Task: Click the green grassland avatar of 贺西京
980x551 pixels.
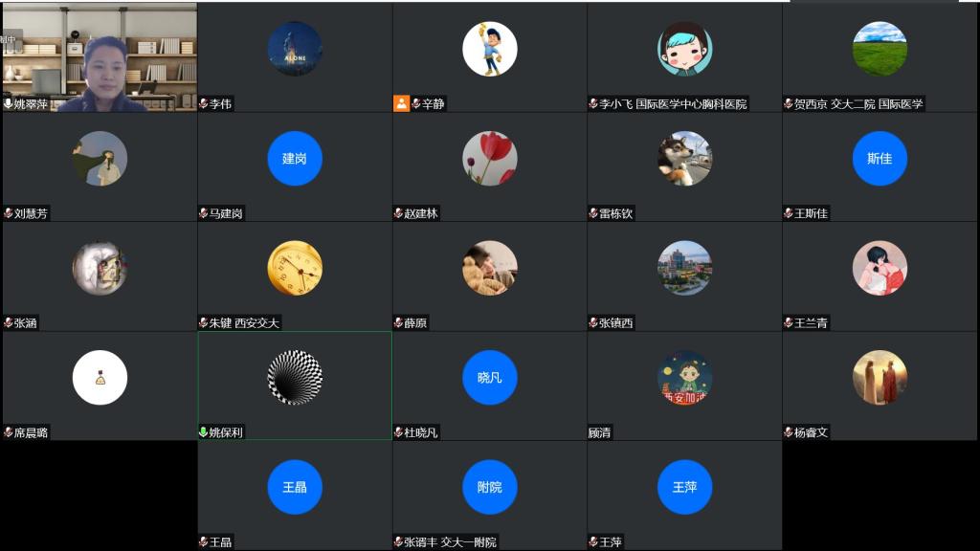Action: coord(880,49)
